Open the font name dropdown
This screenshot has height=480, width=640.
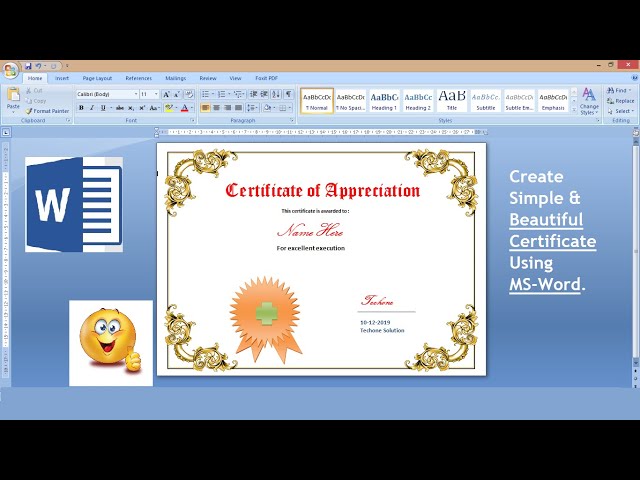136,94
